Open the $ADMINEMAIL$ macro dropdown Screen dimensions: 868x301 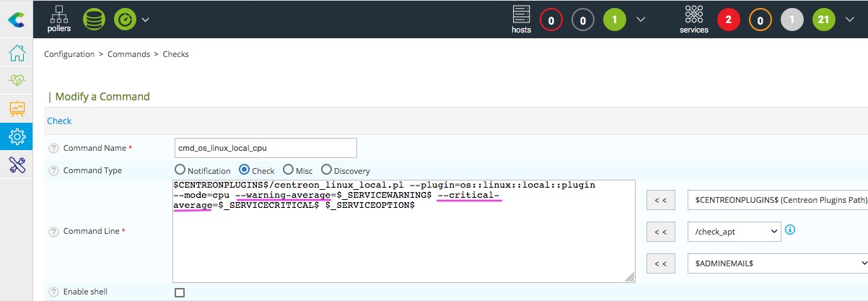[x=777, y=264]
